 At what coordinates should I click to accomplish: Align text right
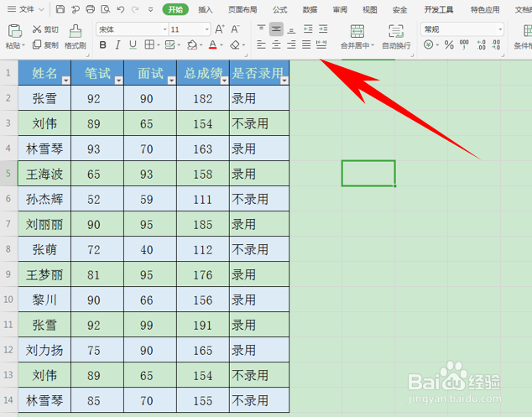point(291,44)
